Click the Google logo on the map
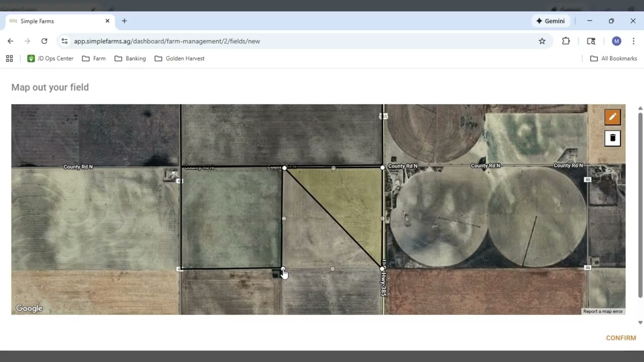This screenshot has height=362, width=644. click(x=29, y=308)
